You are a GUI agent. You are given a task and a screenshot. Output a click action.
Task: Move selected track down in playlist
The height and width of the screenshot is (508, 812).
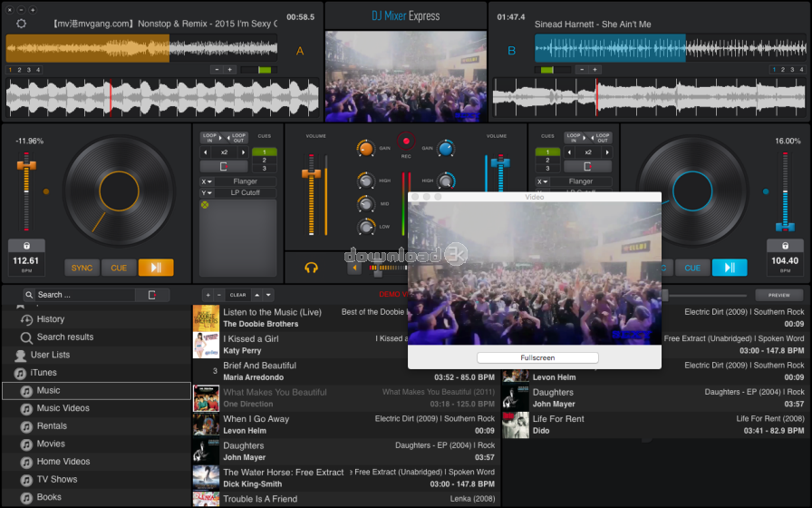coord(268,295)
